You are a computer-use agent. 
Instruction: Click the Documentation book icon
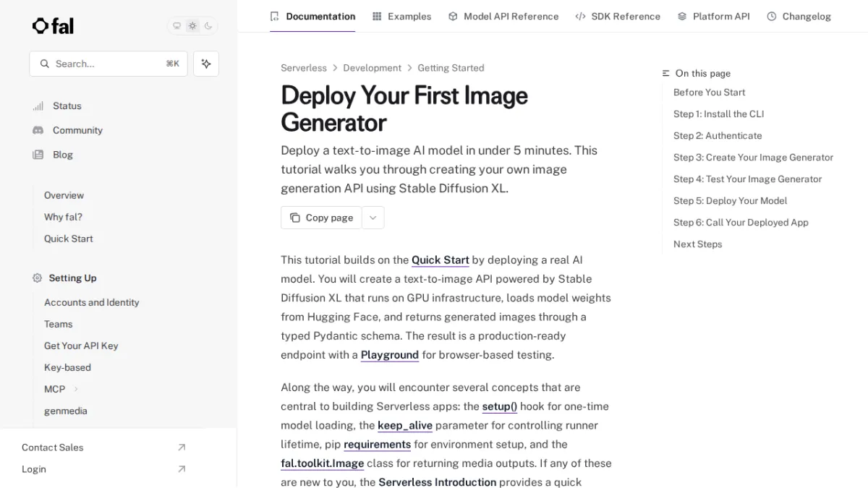pos(274,16)
